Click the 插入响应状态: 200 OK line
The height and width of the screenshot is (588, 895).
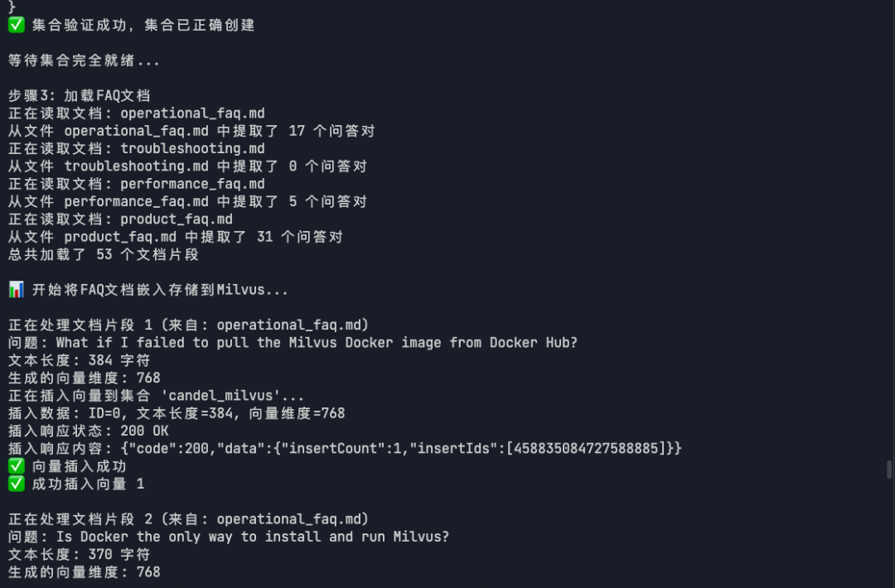point(89,431)
